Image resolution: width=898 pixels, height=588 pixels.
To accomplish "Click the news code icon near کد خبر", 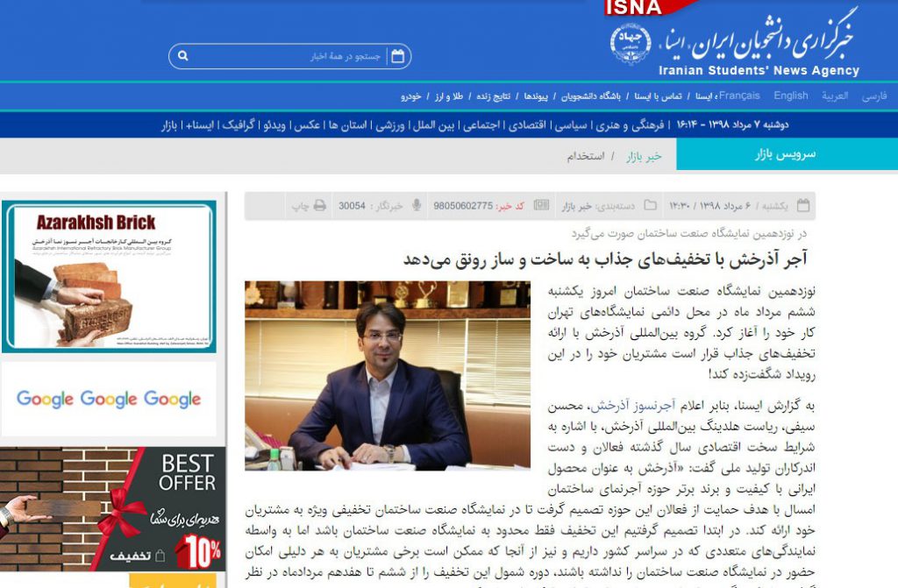I will pyautogui.click(x=540, y=202).
